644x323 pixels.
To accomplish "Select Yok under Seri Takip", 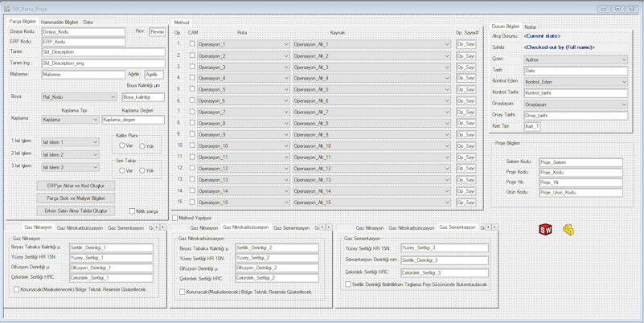I will tap(142, 170).
